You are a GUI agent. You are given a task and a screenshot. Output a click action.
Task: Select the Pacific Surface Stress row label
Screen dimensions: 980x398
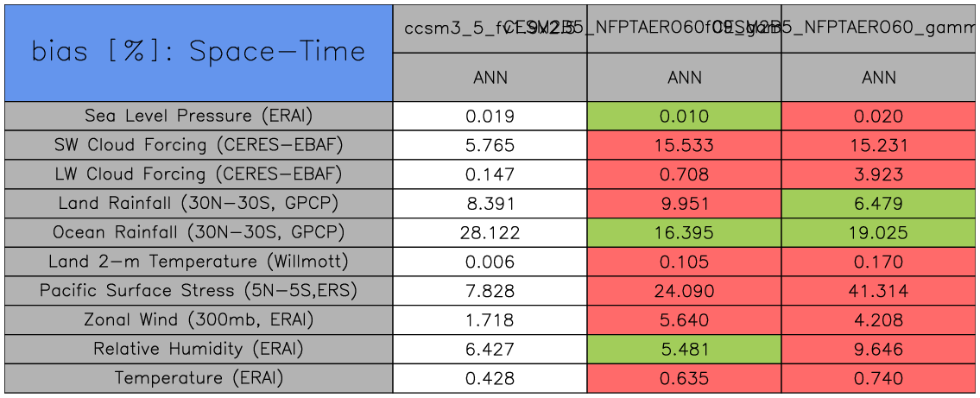point(199,291)
